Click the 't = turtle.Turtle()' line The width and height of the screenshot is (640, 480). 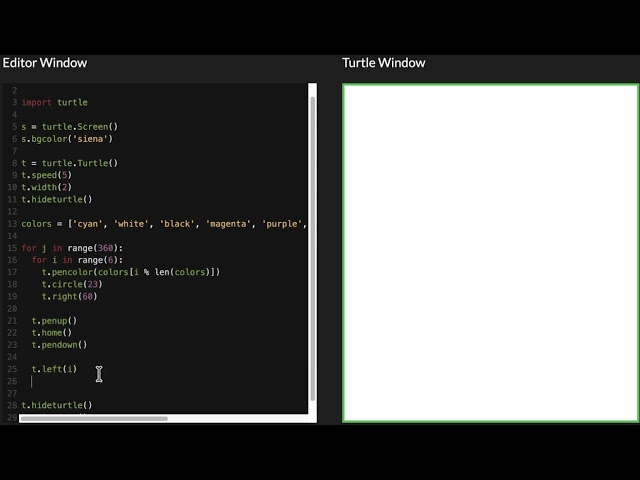[x=69, y=163]
